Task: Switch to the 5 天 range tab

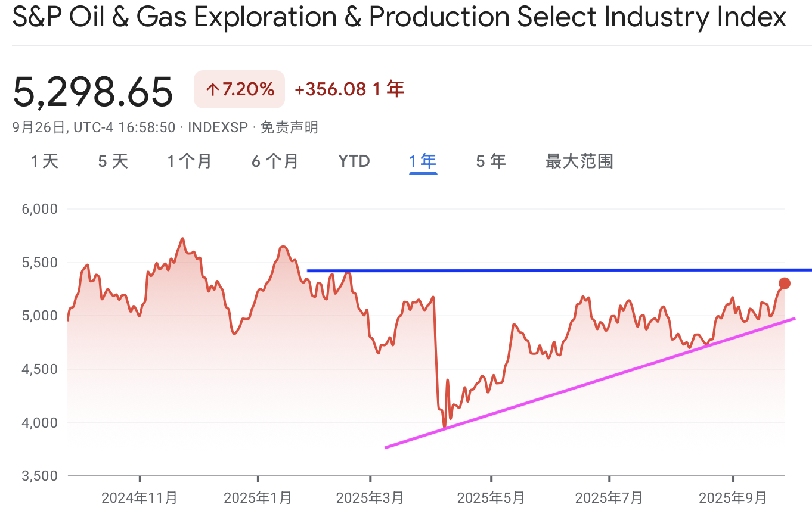Action: pos(113,161)
